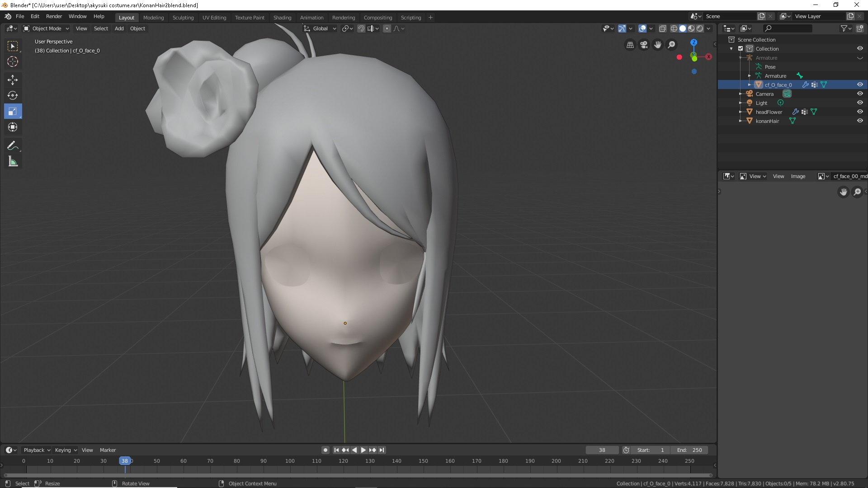Open the Keying dropdown in timeline
The height and width of the screenshot is (488, 868).
click(x=66, y=450)
